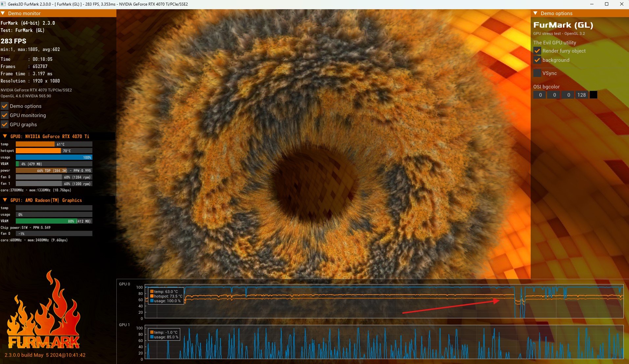Enable the VSync checkbox
This screenshot has height=364, width=629.
(537, 73)
